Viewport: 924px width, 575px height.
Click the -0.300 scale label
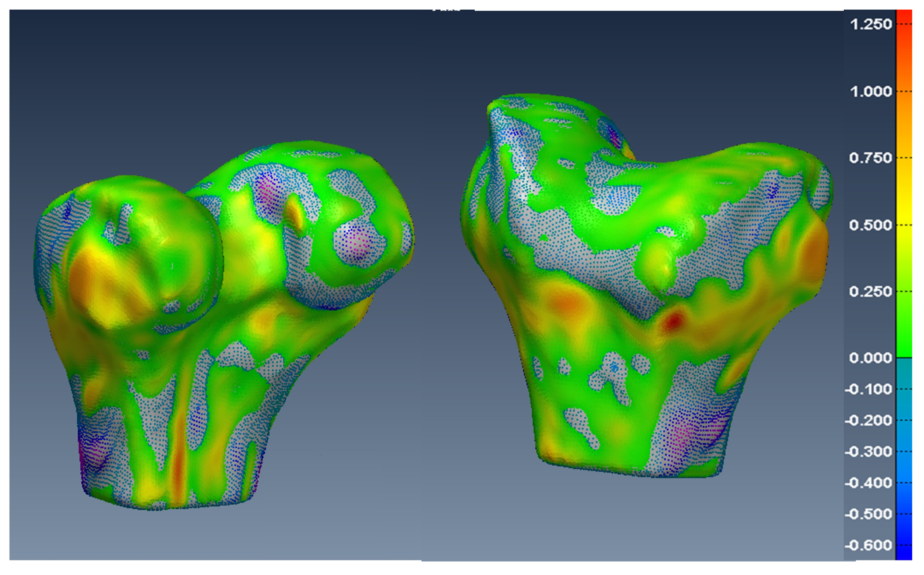(x=869, y=452)
